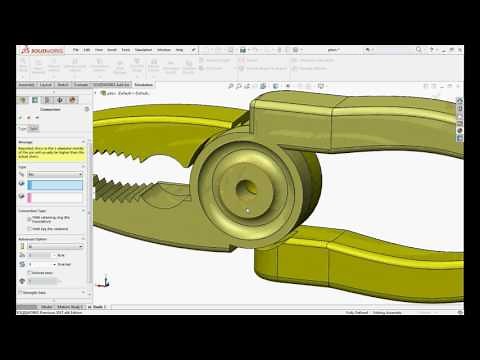Open the View Settings monitor icon
The height and width of the screenshot is (360, 480).
click(320, 86)
